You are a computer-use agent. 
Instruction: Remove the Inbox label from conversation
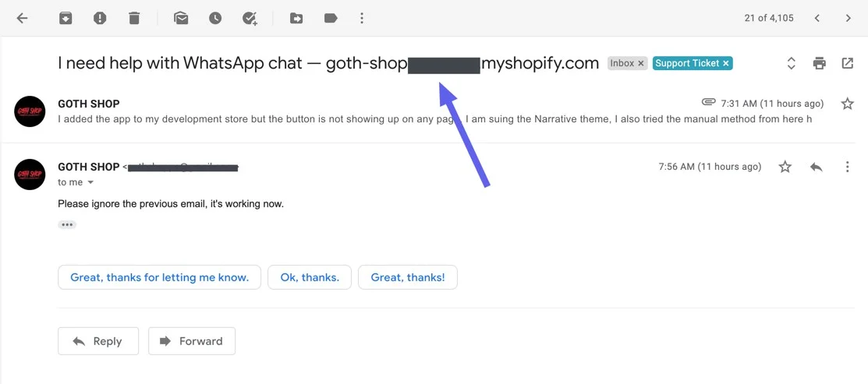pyautogui.click(x=641, y=64)
